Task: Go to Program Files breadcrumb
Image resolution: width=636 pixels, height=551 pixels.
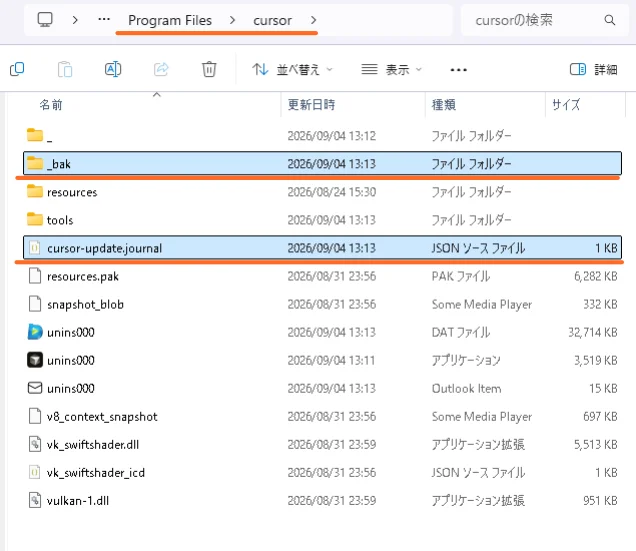Action: [170, 20]
